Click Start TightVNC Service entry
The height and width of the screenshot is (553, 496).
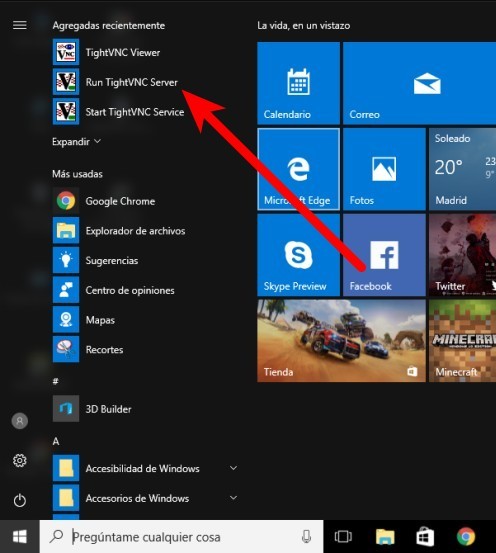145,112
